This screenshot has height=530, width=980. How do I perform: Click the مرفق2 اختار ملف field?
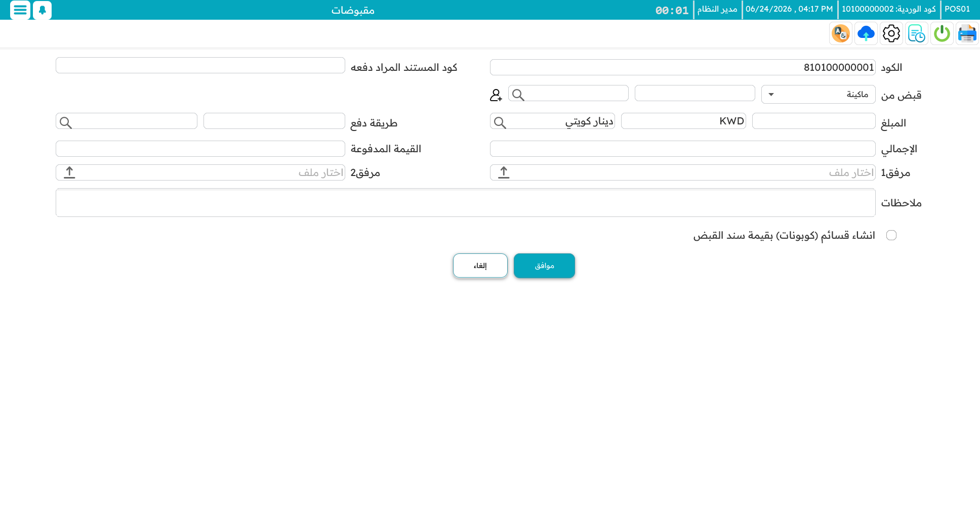[200, 172]
